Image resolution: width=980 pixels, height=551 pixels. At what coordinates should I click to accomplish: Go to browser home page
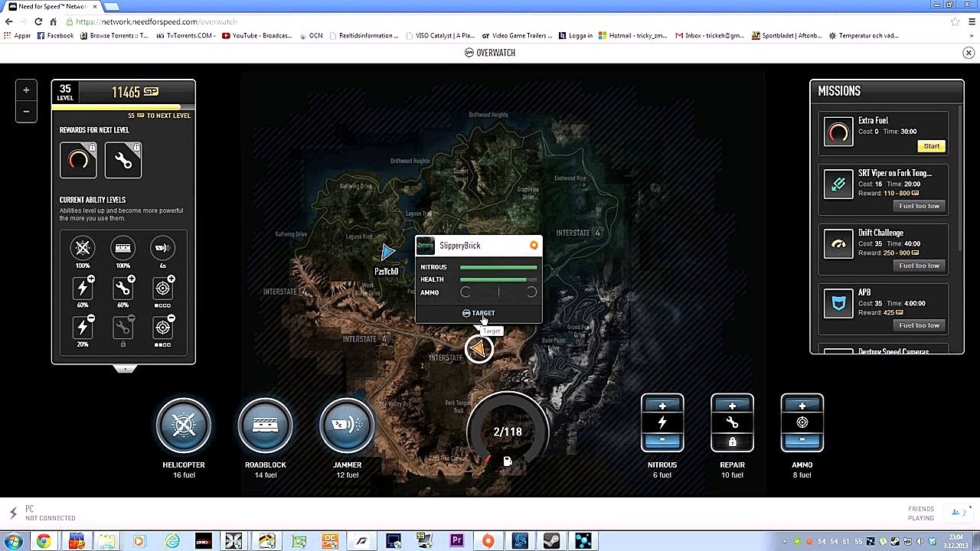pyautogui.click(x=53, y=21)
